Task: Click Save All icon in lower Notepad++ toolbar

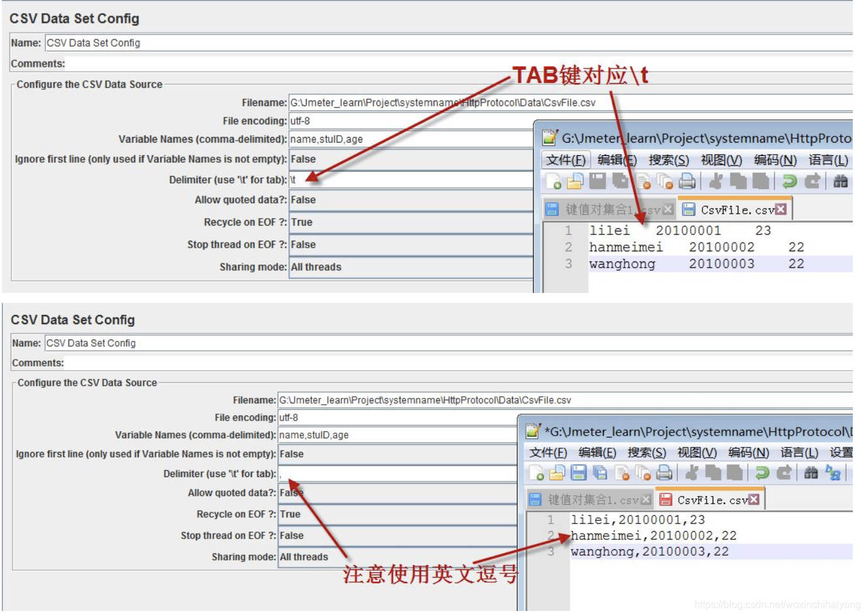Action: point(600,473)
